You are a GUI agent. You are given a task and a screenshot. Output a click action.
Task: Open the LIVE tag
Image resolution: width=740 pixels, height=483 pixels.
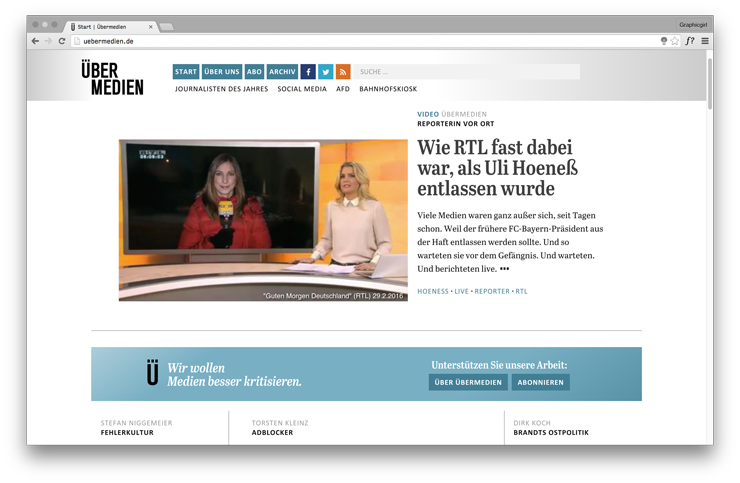[x=462, y=291]
